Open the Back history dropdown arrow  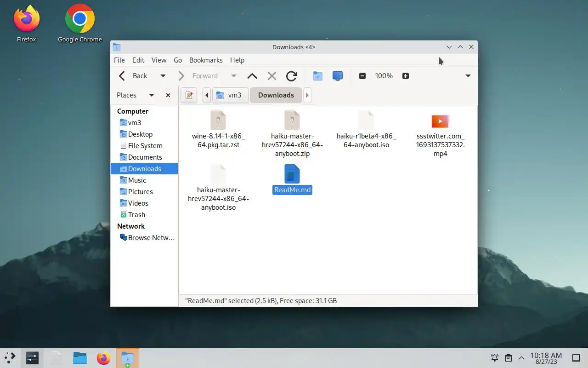coord(163,76)
